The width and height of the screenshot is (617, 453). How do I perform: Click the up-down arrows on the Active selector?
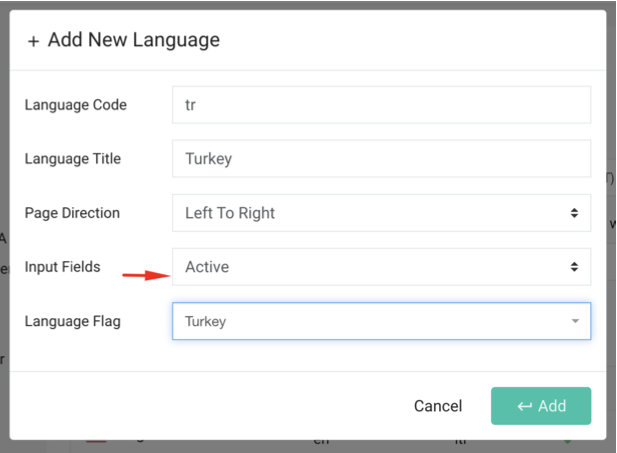[x=574, y=267]
